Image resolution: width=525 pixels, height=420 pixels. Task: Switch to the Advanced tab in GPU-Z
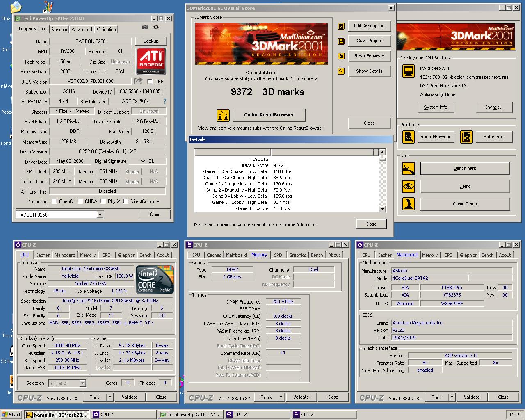point(82,30)
